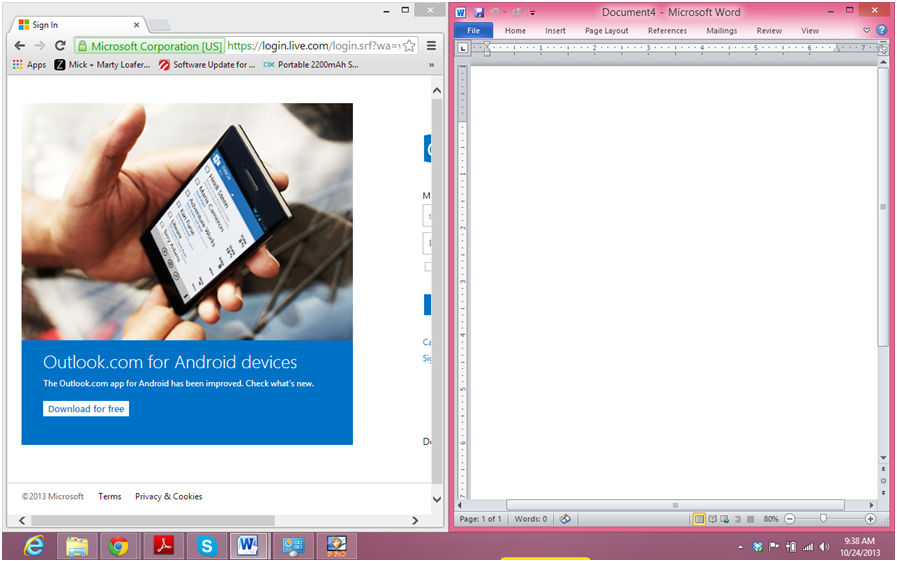897x561 pixels.
Task: Expand the minimized ribbon using the chevron
Action: tap(866, 30)
